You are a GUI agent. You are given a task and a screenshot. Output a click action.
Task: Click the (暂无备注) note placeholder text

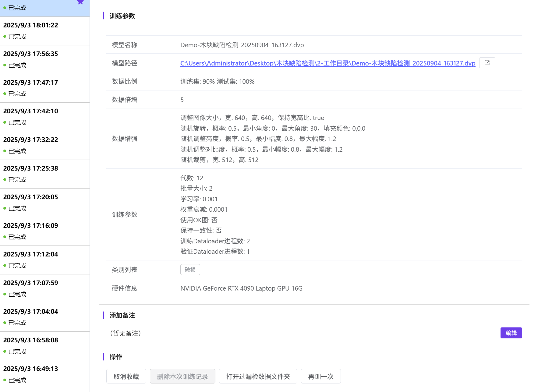click(x=125, y=333)
